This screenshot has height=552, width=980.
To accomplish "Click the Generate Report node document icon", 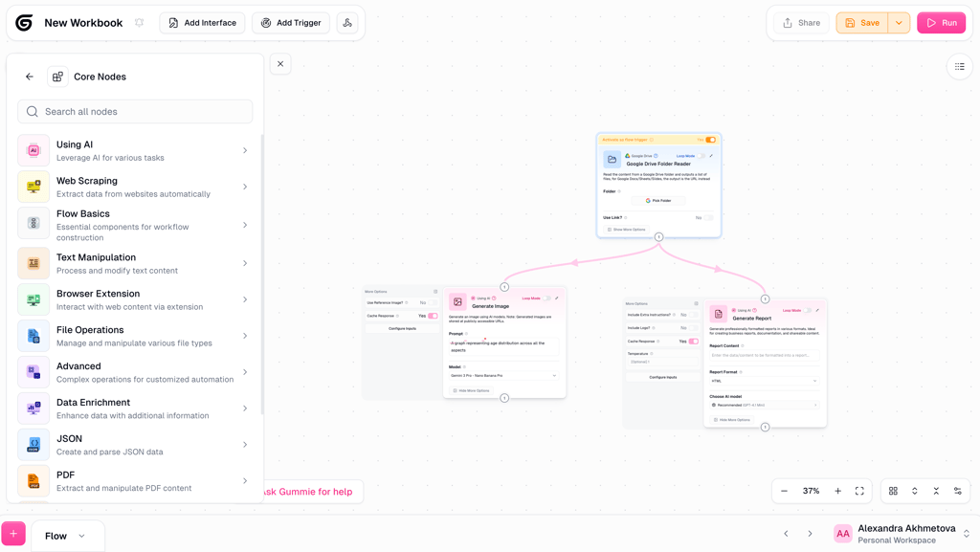I will [x=718, y=314].
